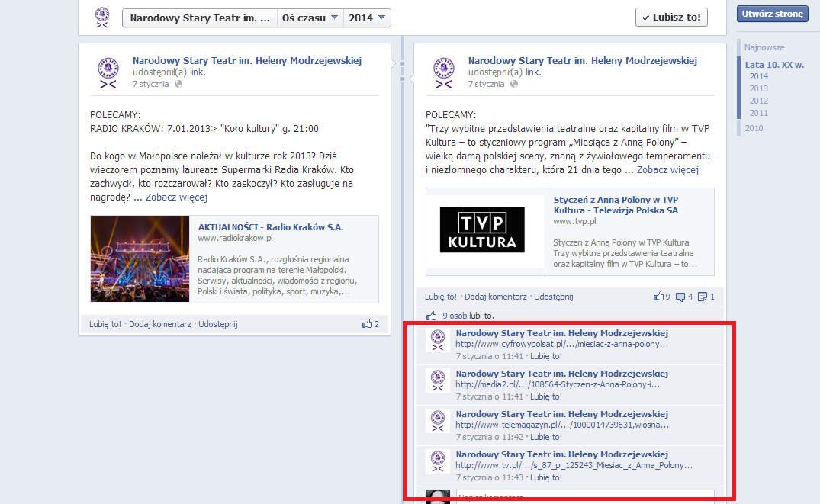Select 'Najnowsze' in the timeline sidebar
Screen dimensions: 820x504
click(764, 47)
